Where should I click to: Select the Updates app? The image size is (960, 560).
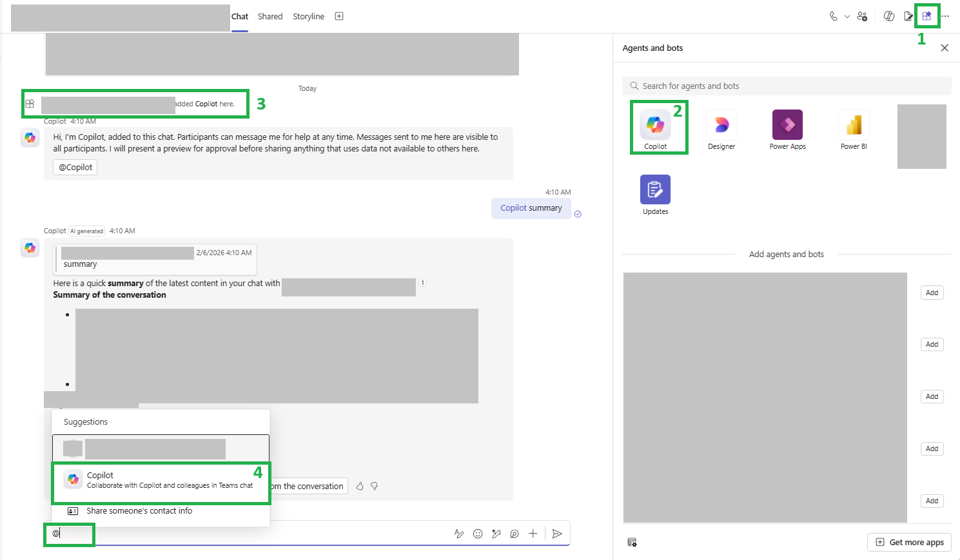[x=656, y=195]
